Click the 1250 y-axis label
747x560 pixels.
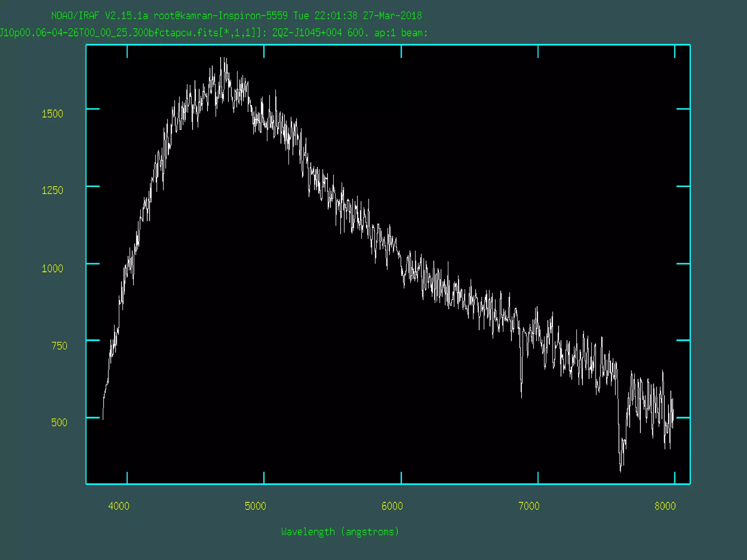click(52, 190)
